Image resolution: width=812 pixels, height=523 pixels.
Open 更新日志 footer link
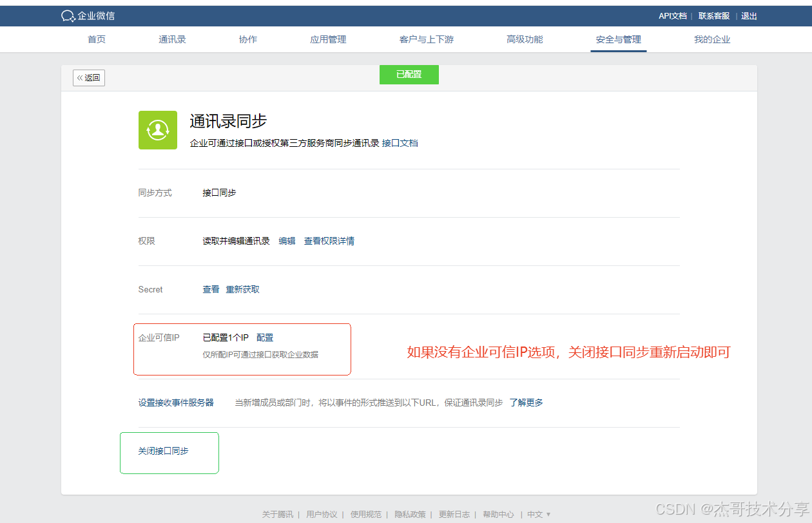point(454,514)
